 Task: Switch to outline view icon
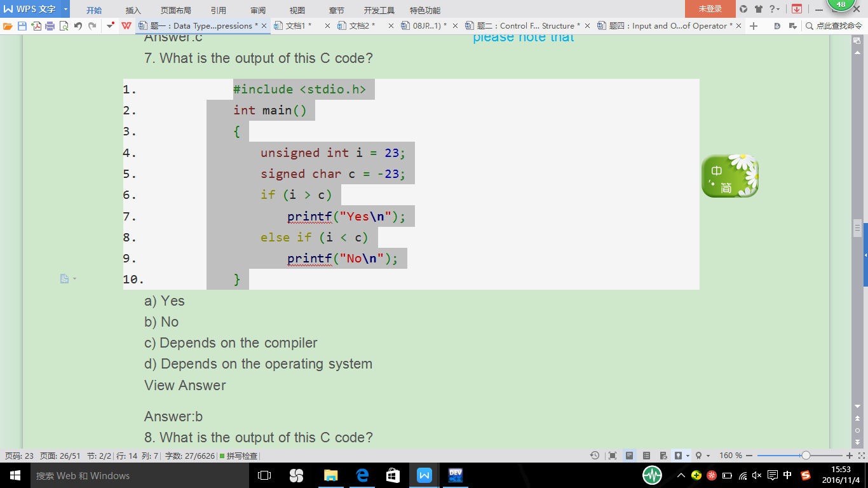coord(647,456)
